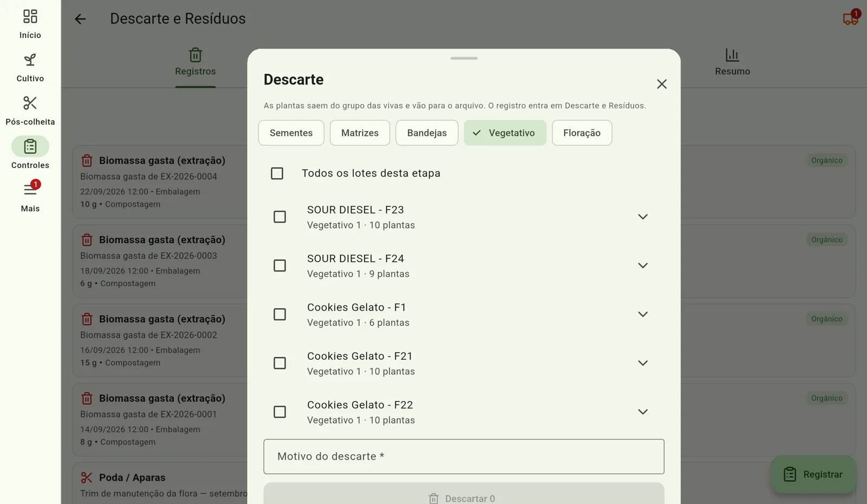Select the Bandejas stage chip
Screen dimensions: 867x504
click(x=427, y=133)
